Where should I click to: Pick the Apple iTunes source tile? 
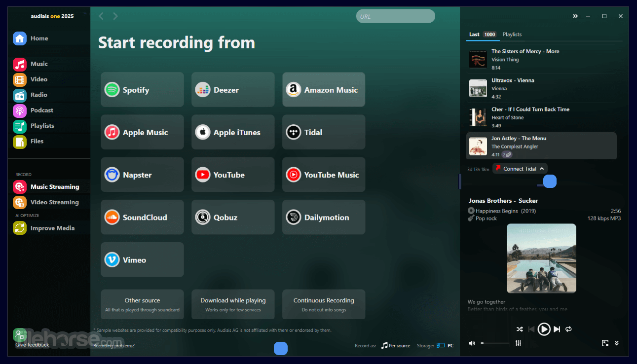coord(233,132)
